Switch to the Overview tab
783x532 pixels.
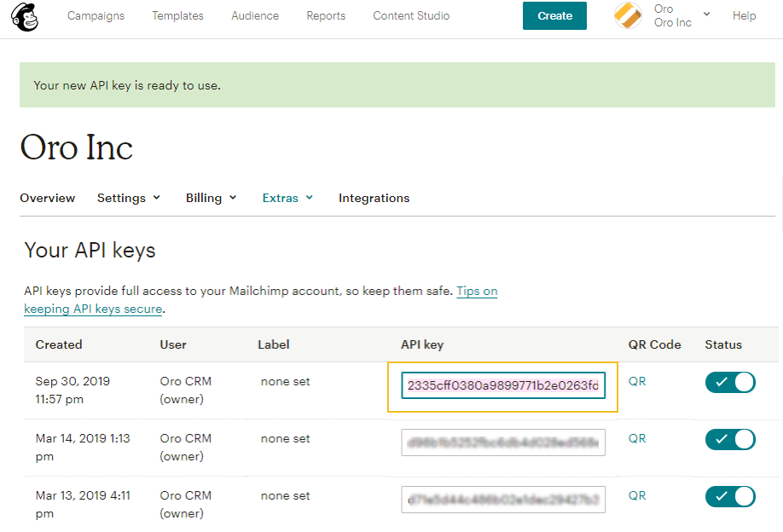coord(48,198)
